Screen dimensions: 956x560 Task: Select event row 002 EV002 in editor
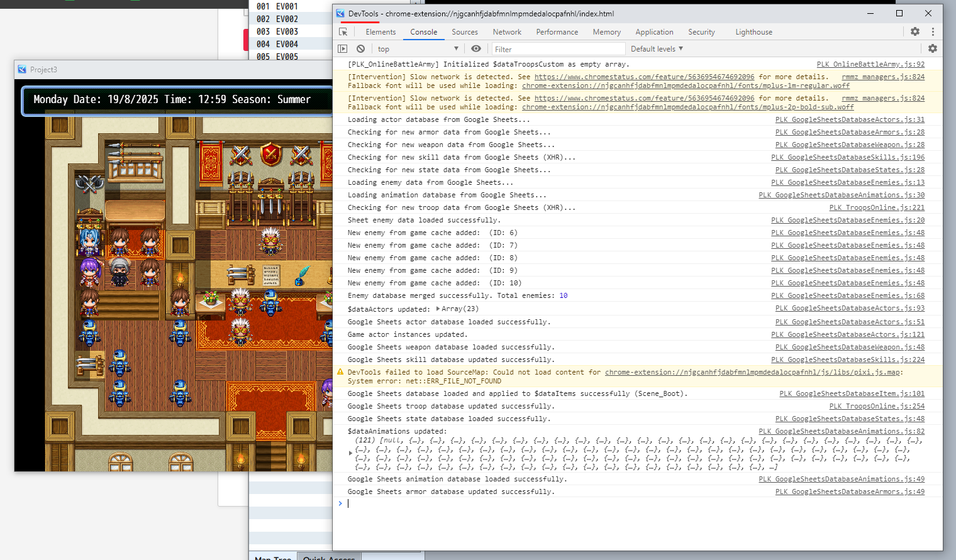291,19
